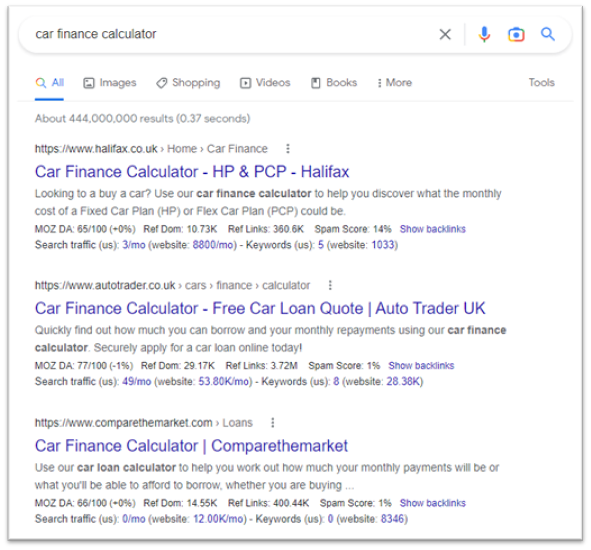
Task: Switch to the Videos tab
Action: [265, 83]
